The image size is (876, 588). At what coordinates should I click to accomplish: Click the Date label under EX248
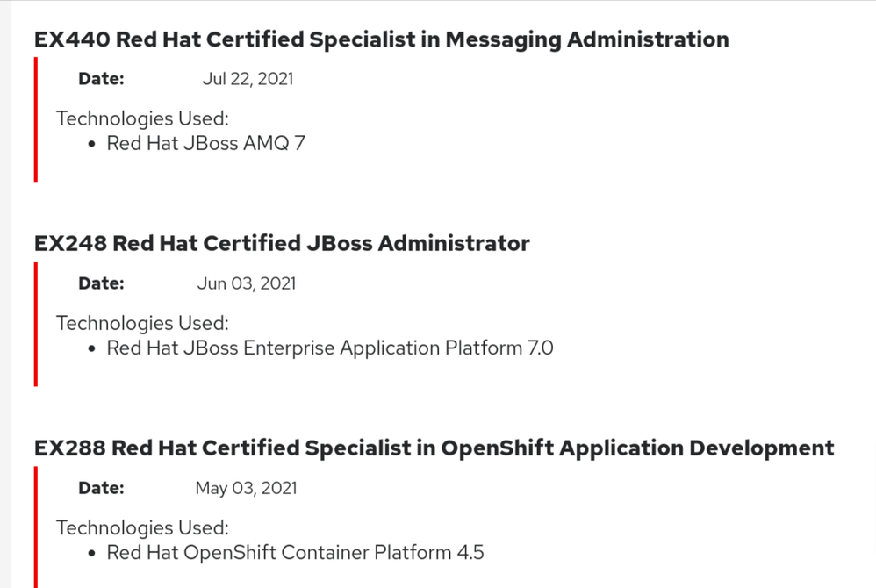click(101, 283)
